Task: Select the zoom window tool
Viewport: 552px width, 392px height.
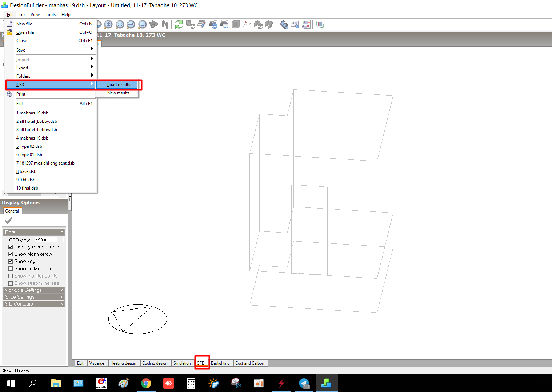Action: tap(142, 24)
